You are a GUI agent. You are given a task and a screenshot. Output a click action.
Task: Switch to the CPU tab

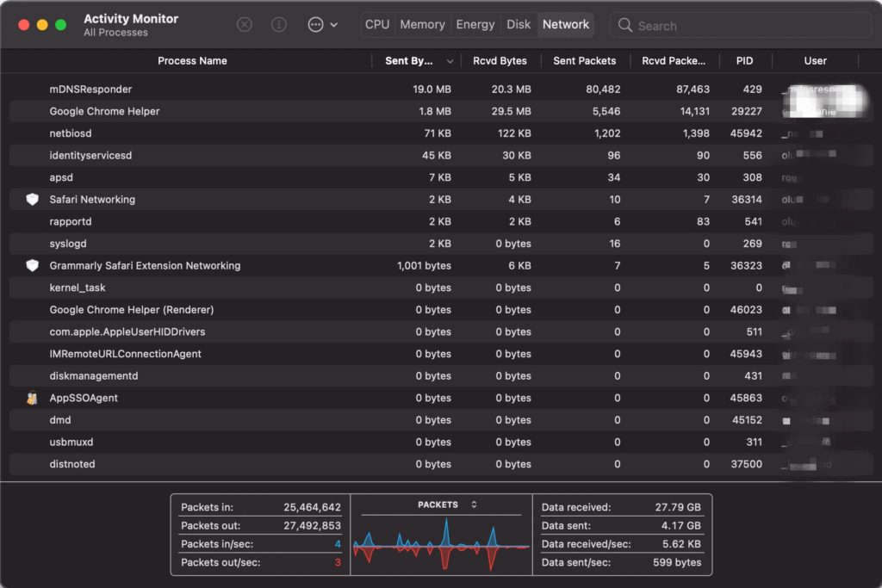tap(377, 25)
